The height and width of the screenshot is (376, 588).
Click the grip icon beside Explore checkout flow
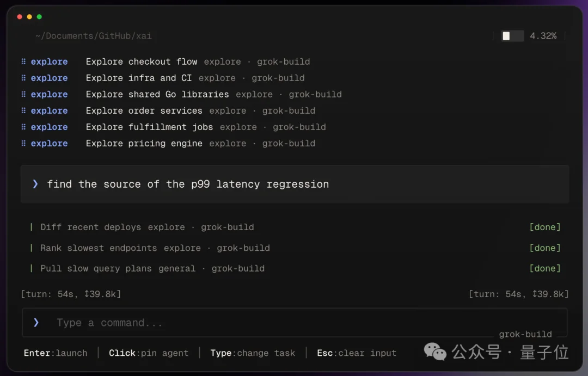tap(23, 61)
